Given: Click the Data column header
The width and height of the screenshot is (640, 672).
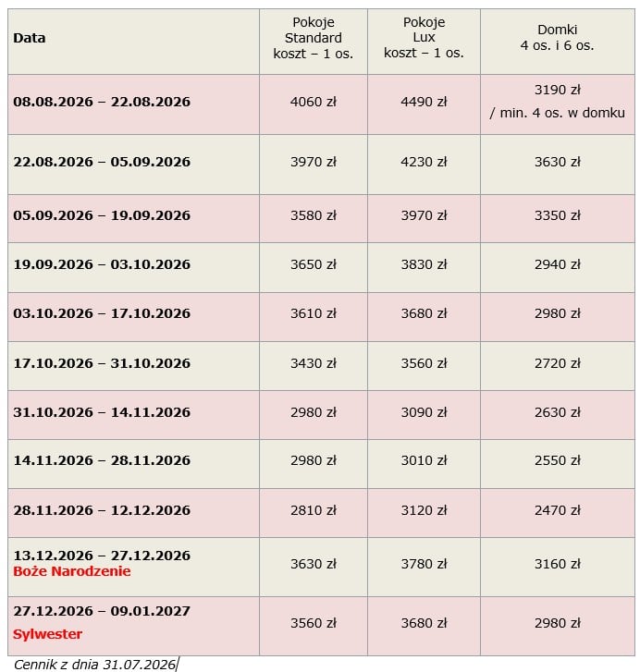Looking at the screenshot, I should pyautogui.click(x=30, y=38).
